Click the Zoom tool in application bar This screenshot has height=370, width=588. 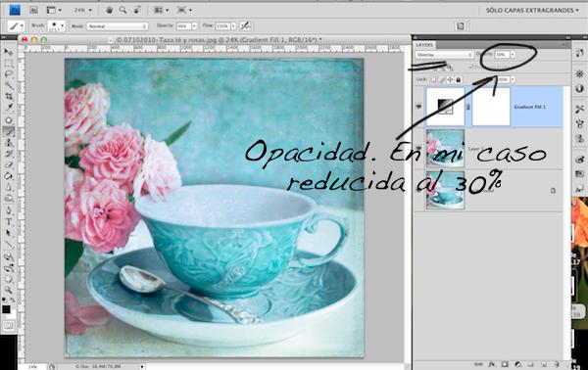point(123,10)
